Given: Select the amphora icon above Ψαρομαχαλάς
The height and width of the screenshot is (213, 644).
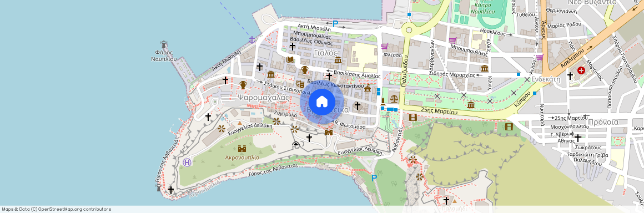Looking at the screenshot, I should pos(243,84).
